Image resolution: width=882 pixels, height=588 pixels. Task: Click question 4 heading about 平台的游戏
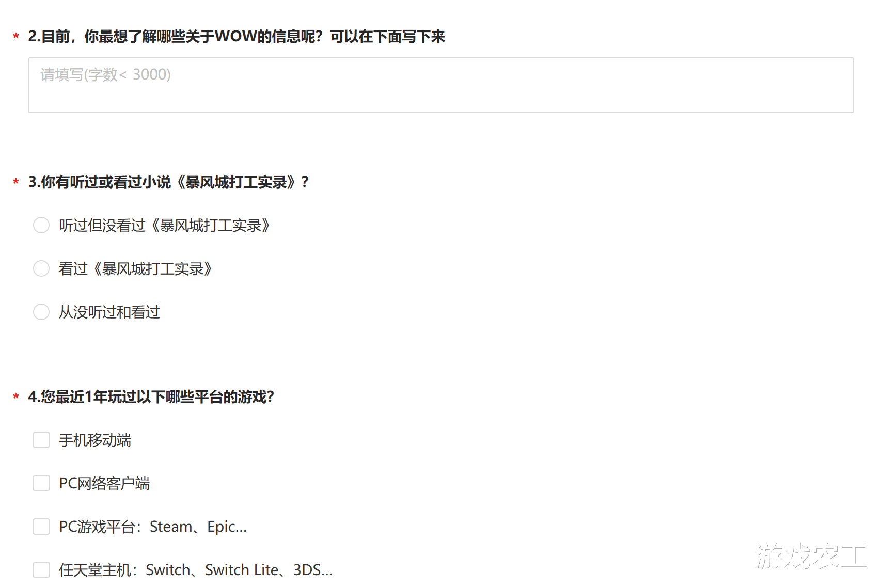151,397
